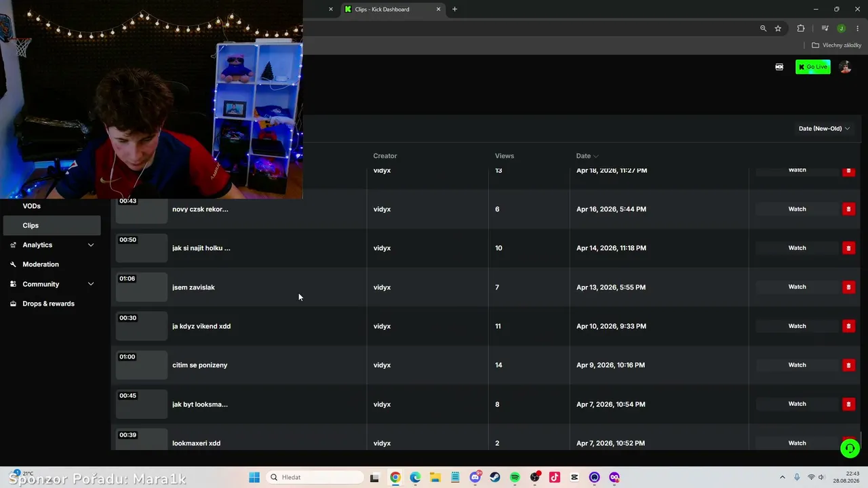Viewport: 868px width, 488px height.
Task: Click the 'jsem zavislak' clip title
Action: [x=193, y=287]
